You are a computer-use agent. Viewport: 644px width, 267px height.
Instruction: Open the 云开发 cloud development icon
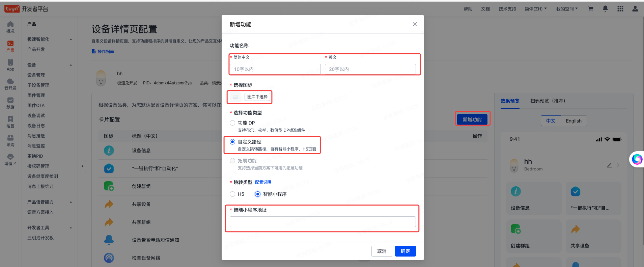tap(10, 84)
